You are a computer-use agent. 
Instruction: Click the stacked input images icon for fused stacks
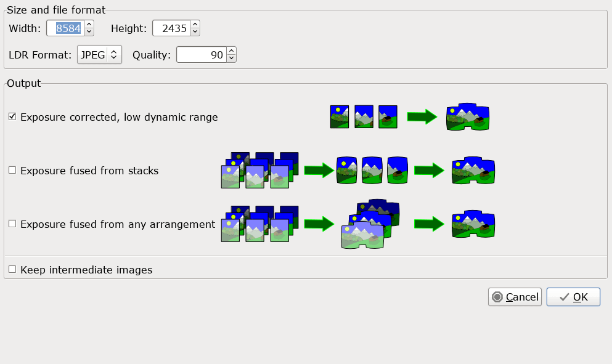(260, 170)
